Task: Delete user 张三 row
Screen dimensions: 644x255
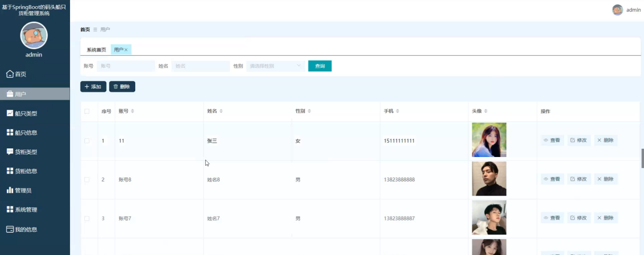Action: click(x=605, y=140)
